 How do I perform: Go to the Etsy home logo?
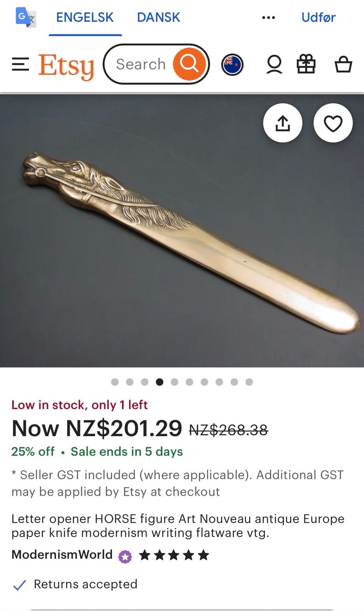pos(66,66)
